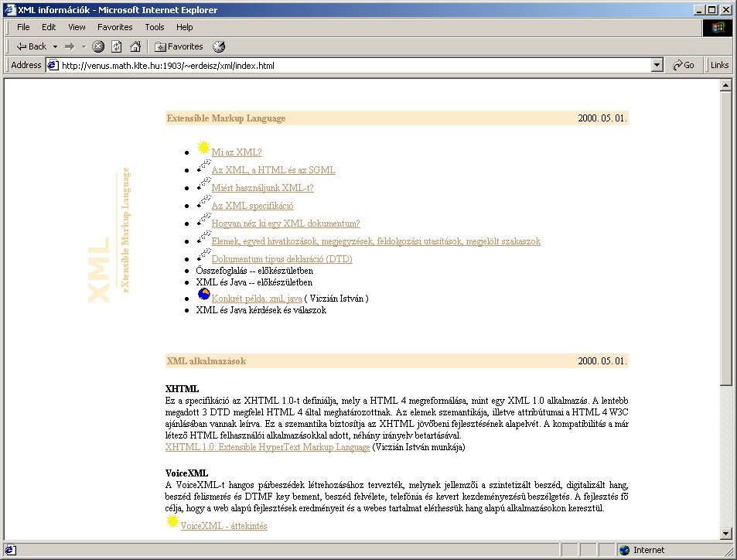Screen dimensions: 737x560
Task: Open the Help menu
Action: tap(184, 27)
